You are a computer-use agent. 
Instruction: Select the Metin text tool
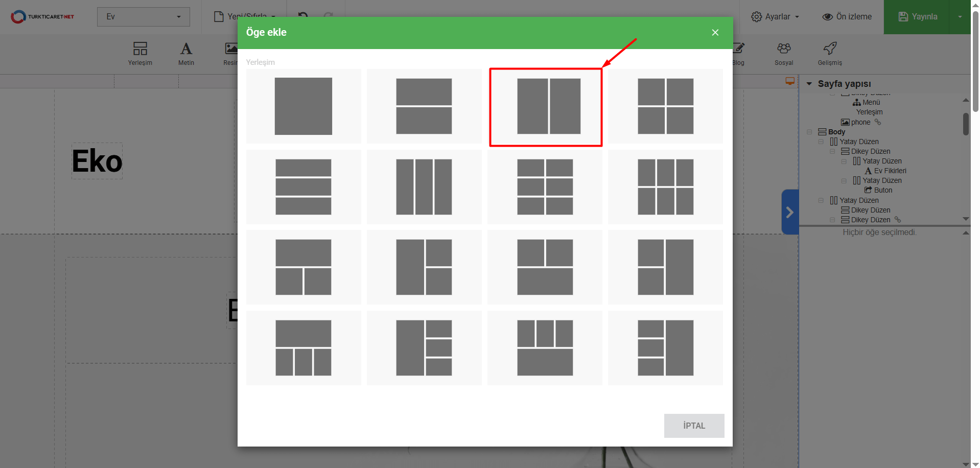tap(186, 54)
